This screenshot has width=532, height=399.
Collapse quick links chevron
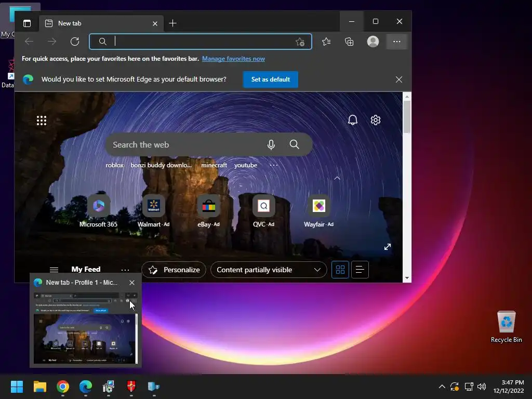coord(337,178)
